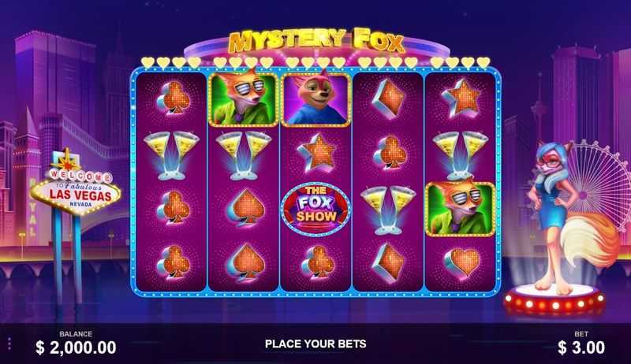Screen dimensions: 631x364
Task: Select the upper spade symbol on the second reel
Action: (x=245, y=209)
